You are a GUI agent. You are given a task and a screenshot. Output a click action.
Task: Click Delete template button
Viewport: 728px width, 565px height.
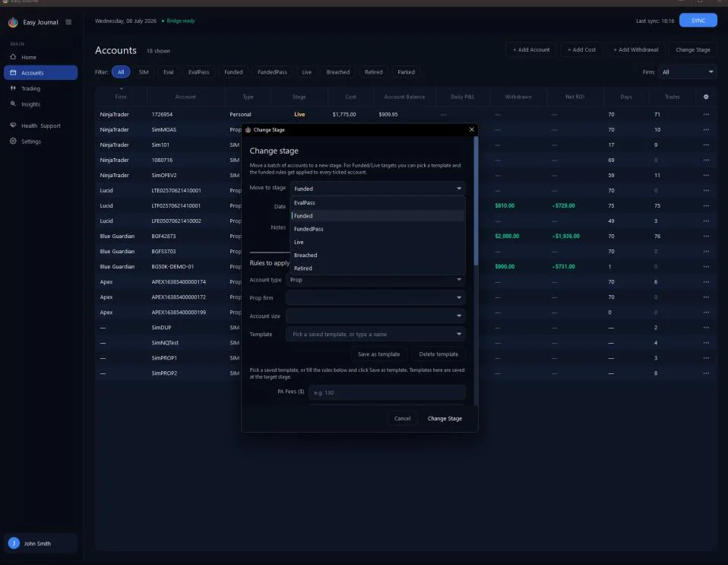pyautogui.click(x=438, y=354)
